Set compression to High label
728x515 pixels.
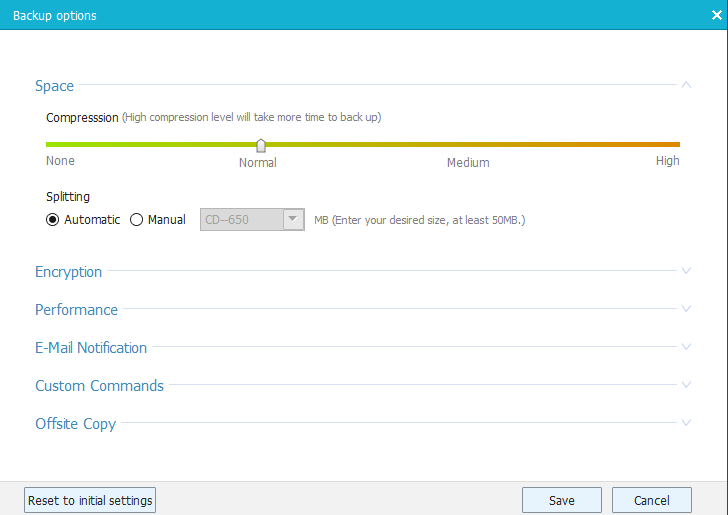coord(668,161)
